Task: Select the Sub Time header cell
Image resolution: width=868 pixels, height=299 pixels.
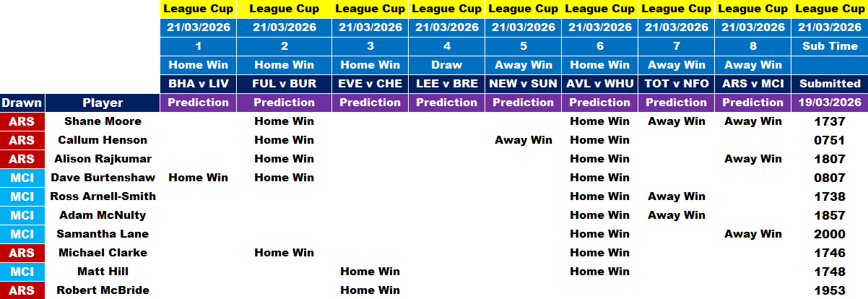Action: pyautogui.click(x=829, y=46)
